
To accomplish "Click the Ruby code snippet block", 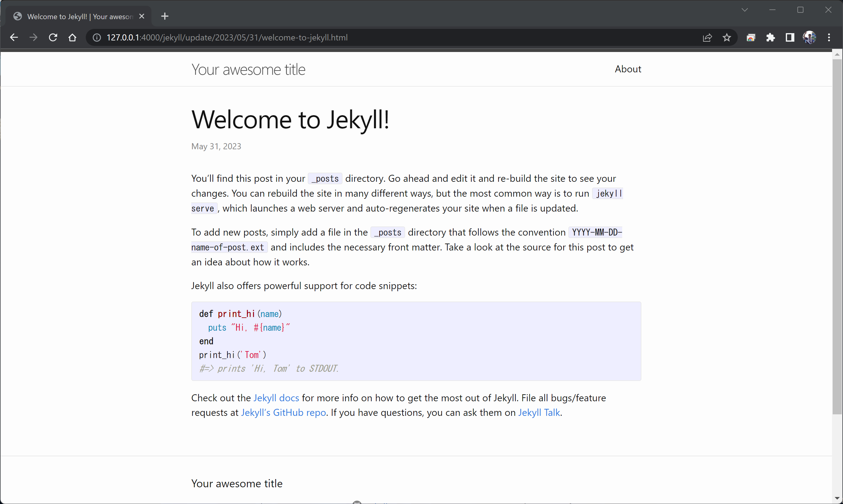I will pos(416,341).
